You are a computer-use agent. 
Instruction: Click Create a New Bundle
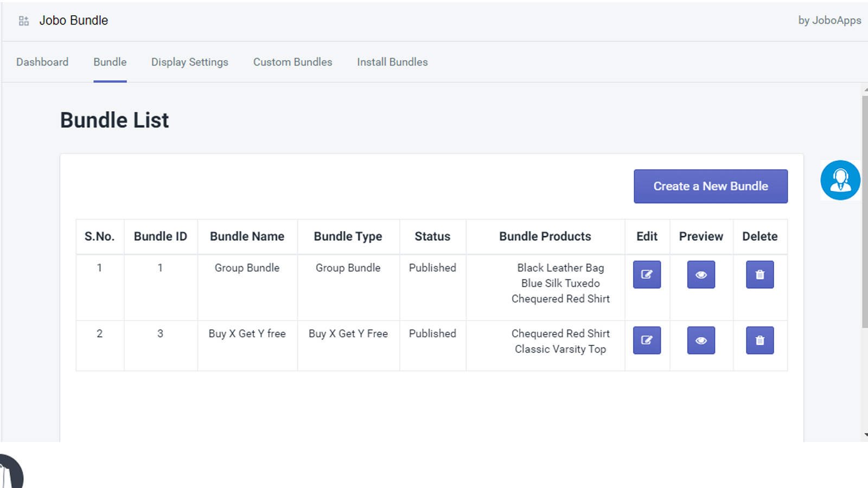[711, 186]
